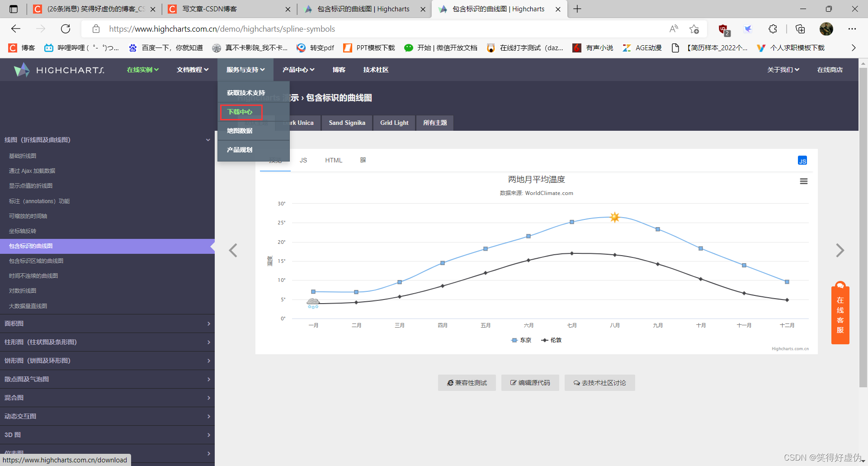This screenshot has height=466, width=868.
Task: Select 地图数据 menu entry
Action: pos(253,131)
